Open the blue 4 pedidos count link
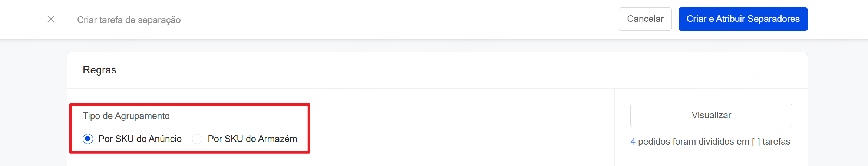Viewport: 868px width, 166px height. coord(633,142)
